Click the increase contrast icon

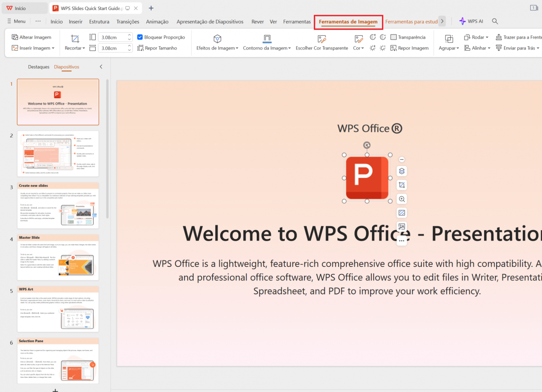(373, 37)
